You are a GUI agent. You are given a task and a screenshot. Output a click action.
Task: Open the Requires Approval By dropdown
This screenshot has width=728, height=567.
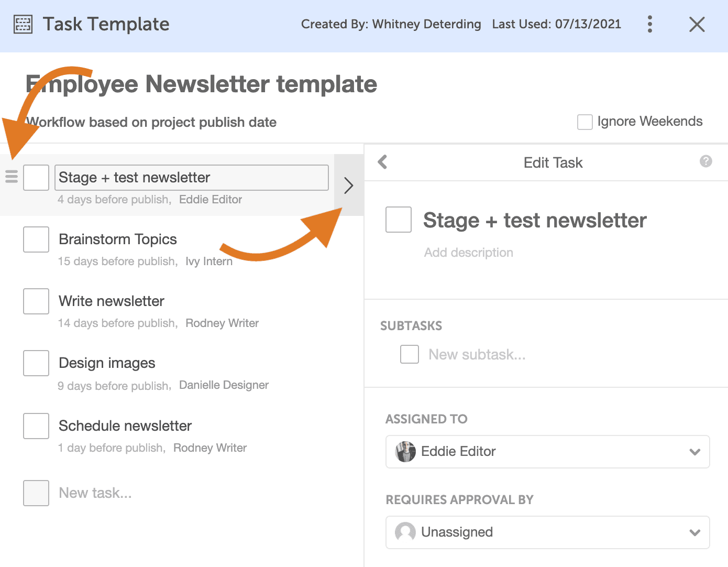point(695,532)
